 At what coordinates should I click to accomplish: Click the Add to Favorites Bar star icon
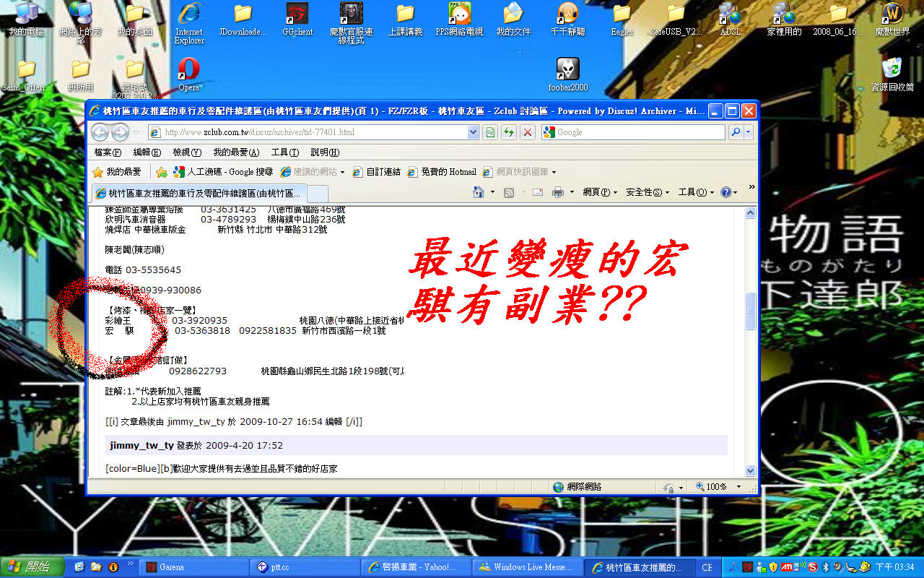[x=162, y=172]
